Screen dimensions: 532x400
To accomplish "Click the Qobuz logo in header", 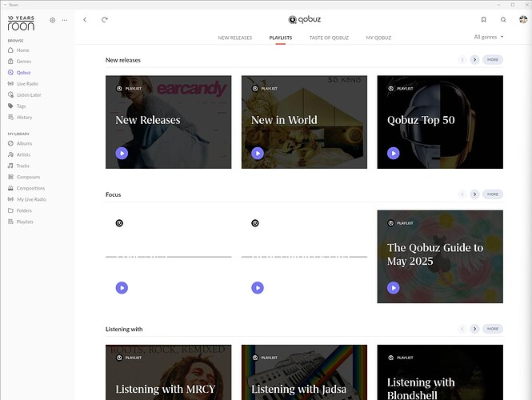I will (x=304, y=20).
